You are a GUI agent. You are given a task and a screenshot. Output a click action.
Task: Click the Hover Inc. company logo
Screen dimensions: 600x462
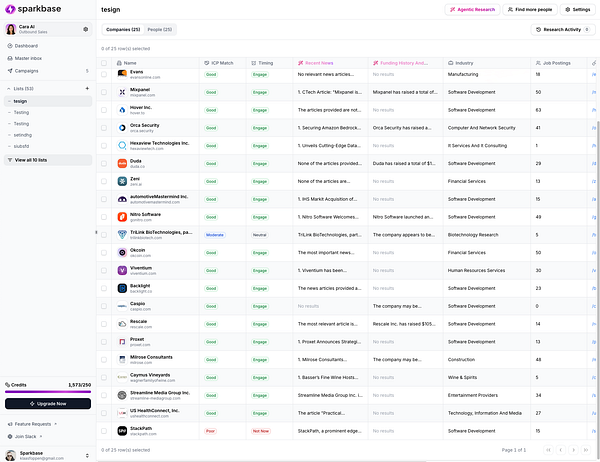click(122, 110)
